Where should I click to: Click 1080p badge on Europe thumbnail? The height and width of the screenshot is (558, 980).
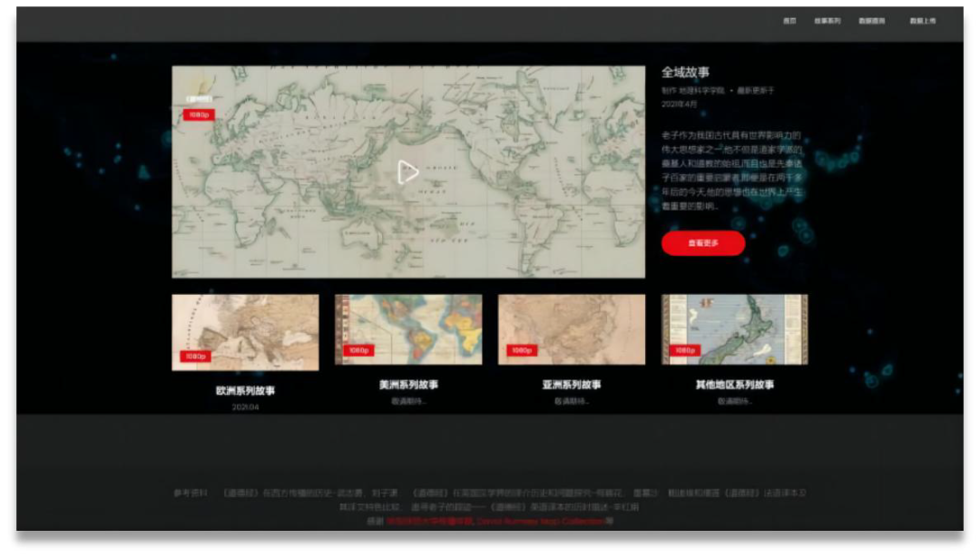coord(195,357)
